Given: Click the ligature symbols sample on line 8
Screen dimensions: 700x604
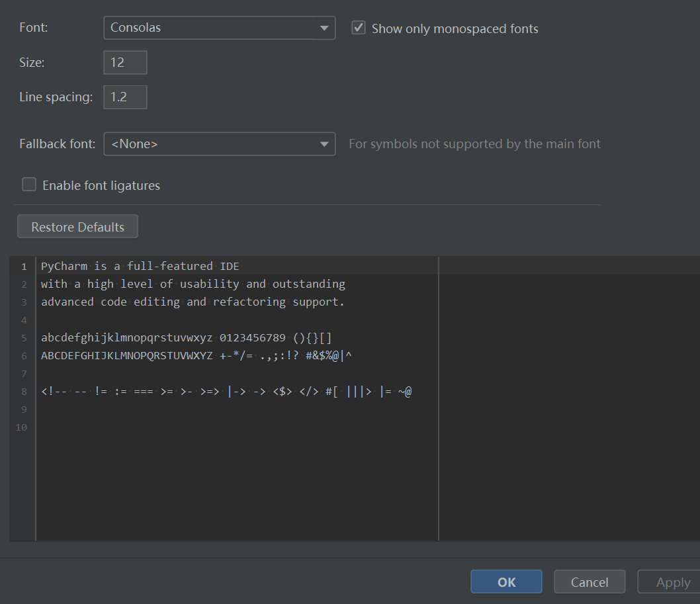Looking at the screenshot, I should (226, 392).
